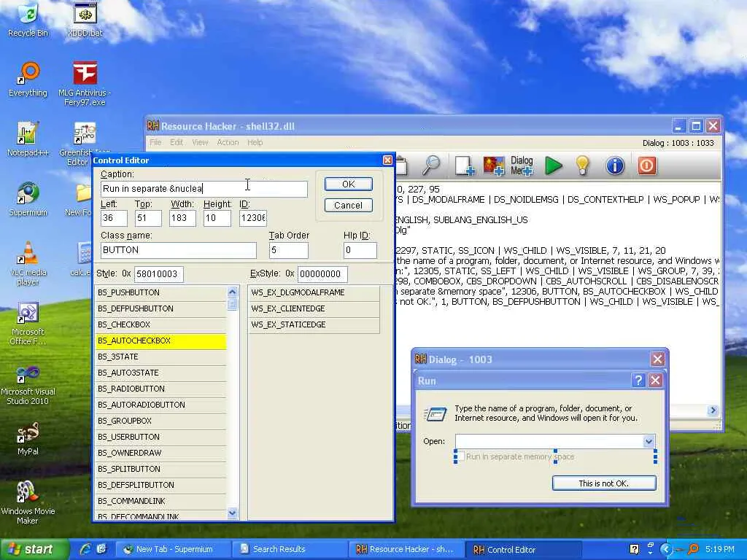
Task: Click horizontal scroll right arrow in script pane
Action: coord(713,410)
